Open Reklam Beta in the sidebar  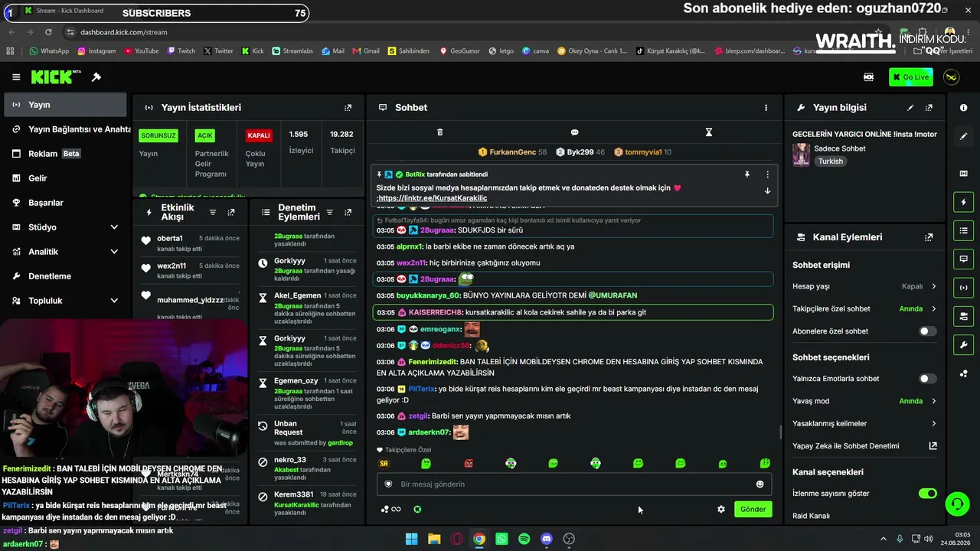(x=65, y=154)
